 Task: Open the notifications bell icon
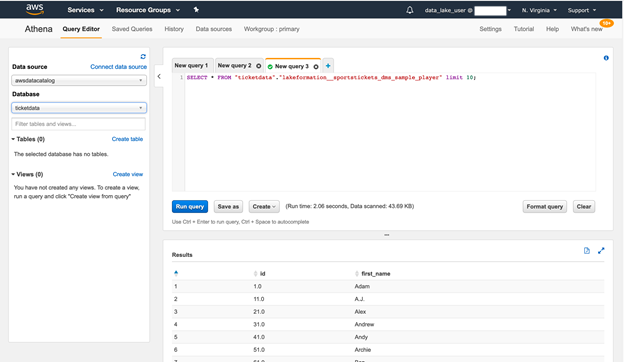(x=410, y=10)
